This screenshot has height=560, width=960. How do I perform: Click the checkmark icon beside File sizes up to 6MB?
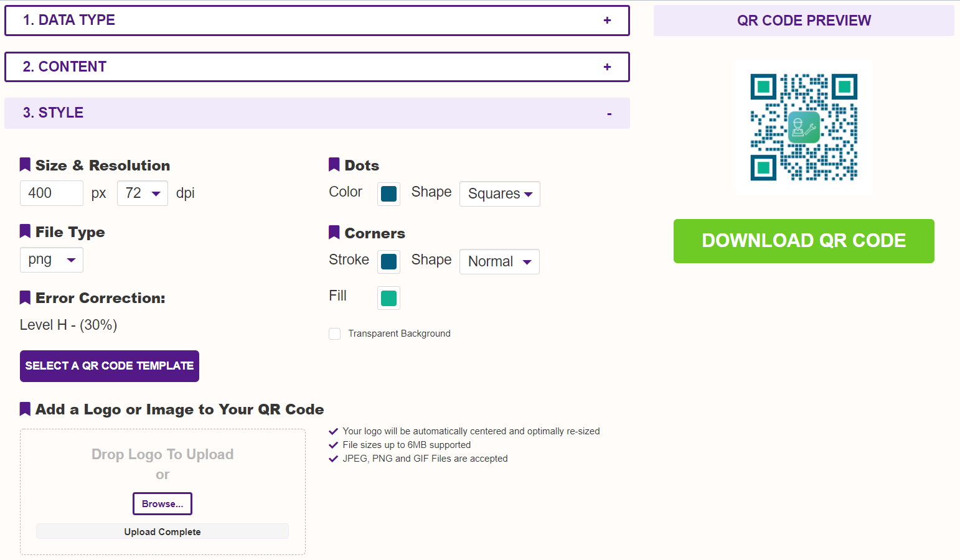(x=333, y=445)
